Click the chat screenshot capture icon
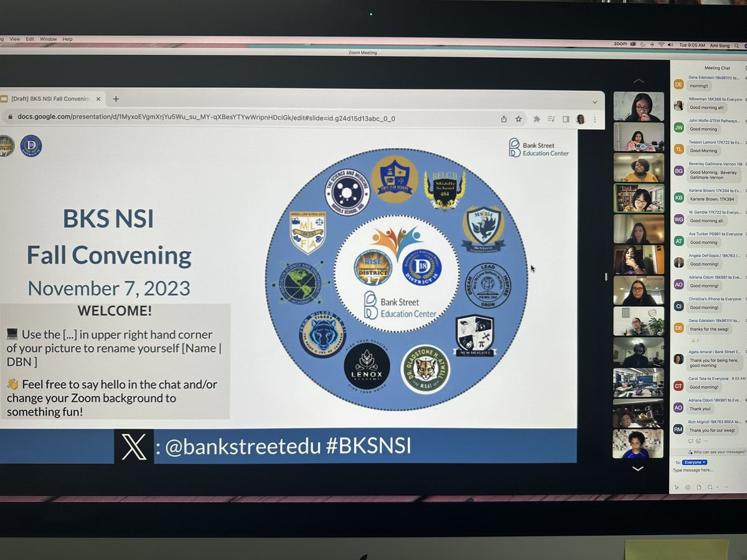 coord(711,487)
